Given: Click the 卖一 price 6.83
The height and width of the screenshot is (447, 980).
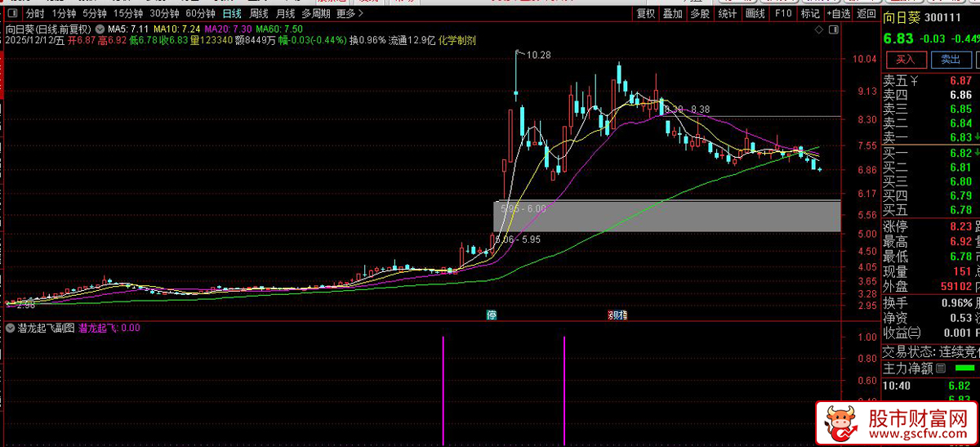Looking at the screenshot, I should [960, 137].
